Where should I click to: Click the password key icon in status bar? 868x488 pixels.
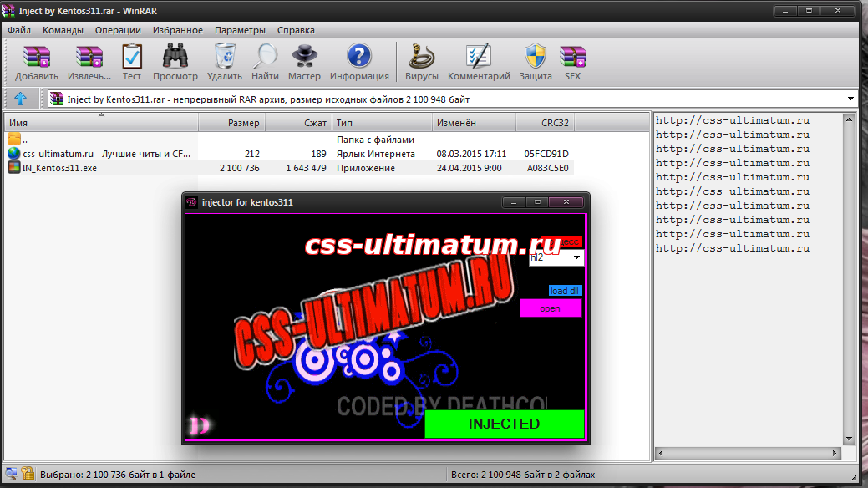click(x=28, y=474)
